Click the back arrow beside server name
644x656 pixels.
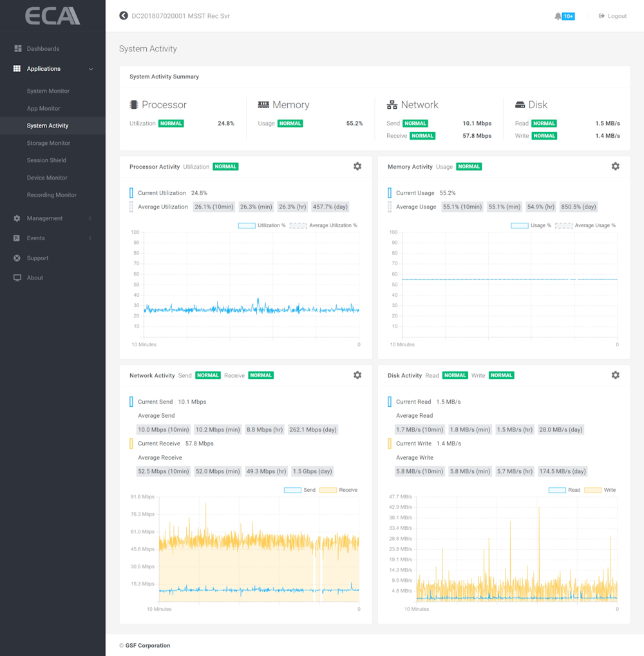[x=124, y=15]
